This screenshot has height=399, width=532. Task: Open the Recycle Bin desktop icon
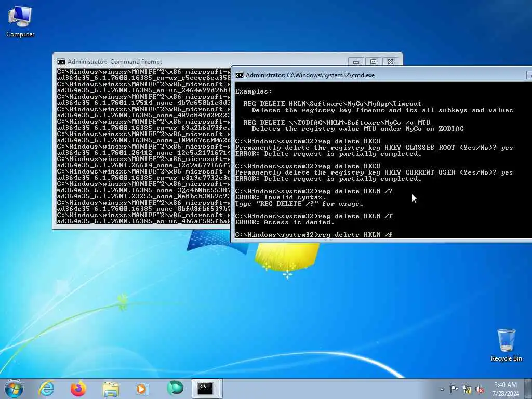[506, 345]
